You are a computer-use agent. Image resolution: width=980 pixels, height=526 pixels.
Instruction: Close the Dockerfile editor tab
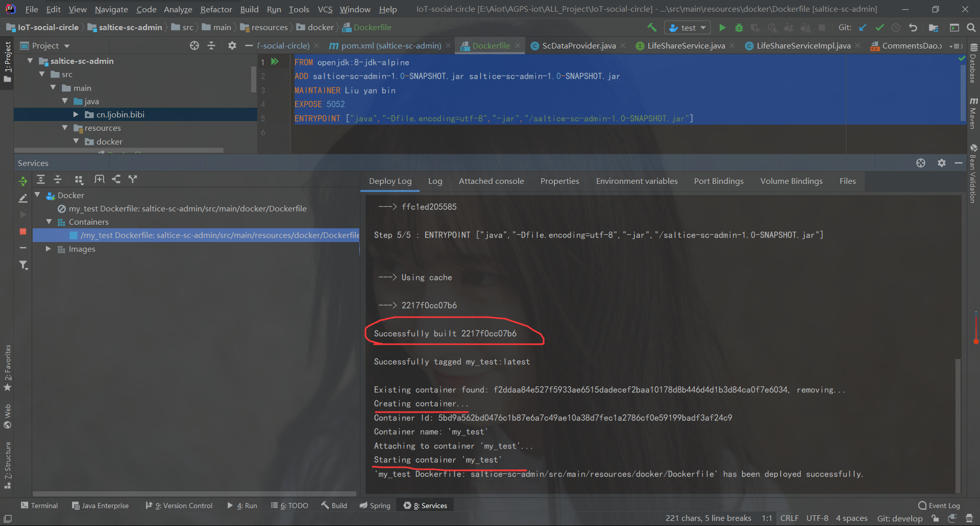click(518, 46)
